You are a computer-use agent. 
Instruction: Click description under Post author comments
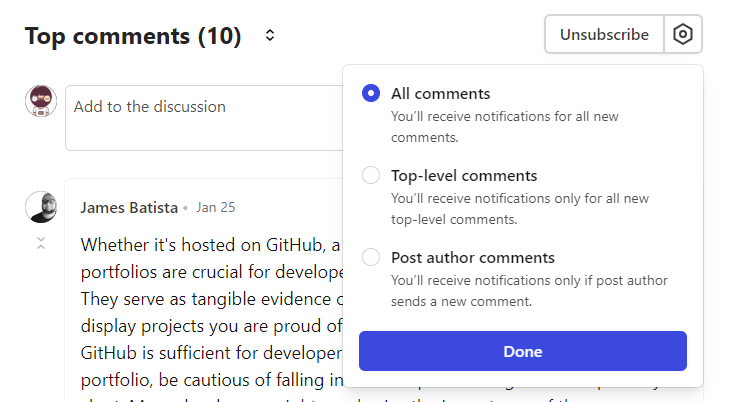(x=529, y=291)
